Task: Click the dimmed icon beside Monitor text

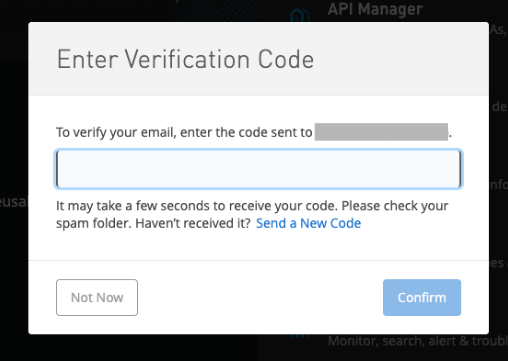Action: click(300, 336)
